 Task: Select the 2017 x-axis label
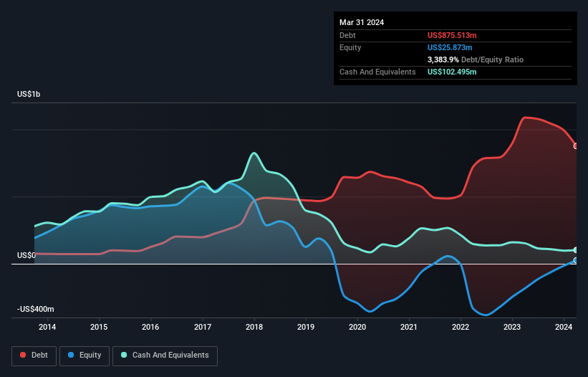203,327
